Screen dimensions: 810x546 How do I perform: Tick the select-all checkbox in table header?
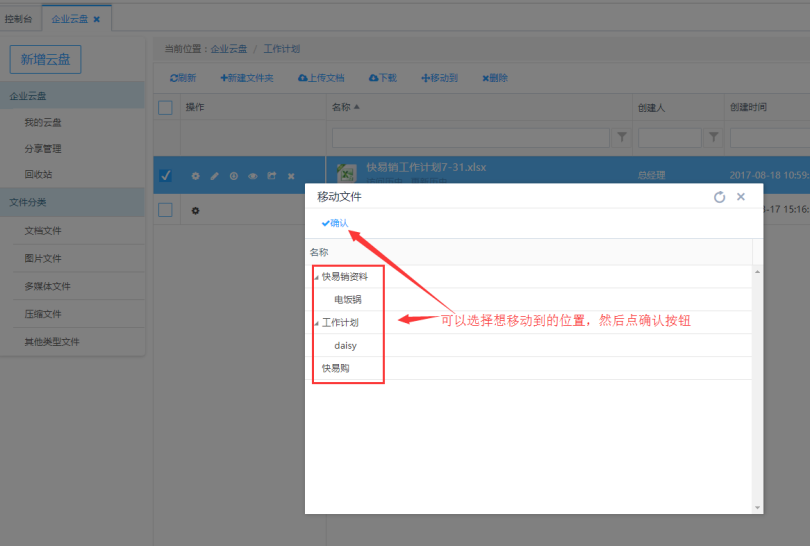pyautogui.click(x=166, y=108)
